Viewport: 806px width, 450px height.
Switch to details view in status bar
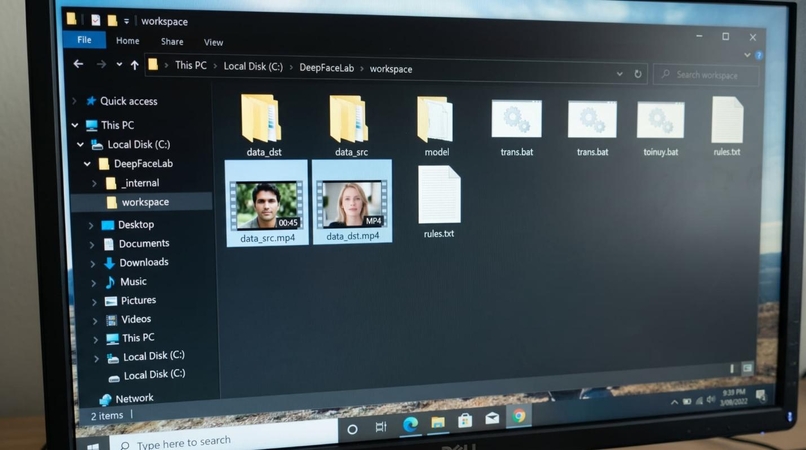point(732,368)
